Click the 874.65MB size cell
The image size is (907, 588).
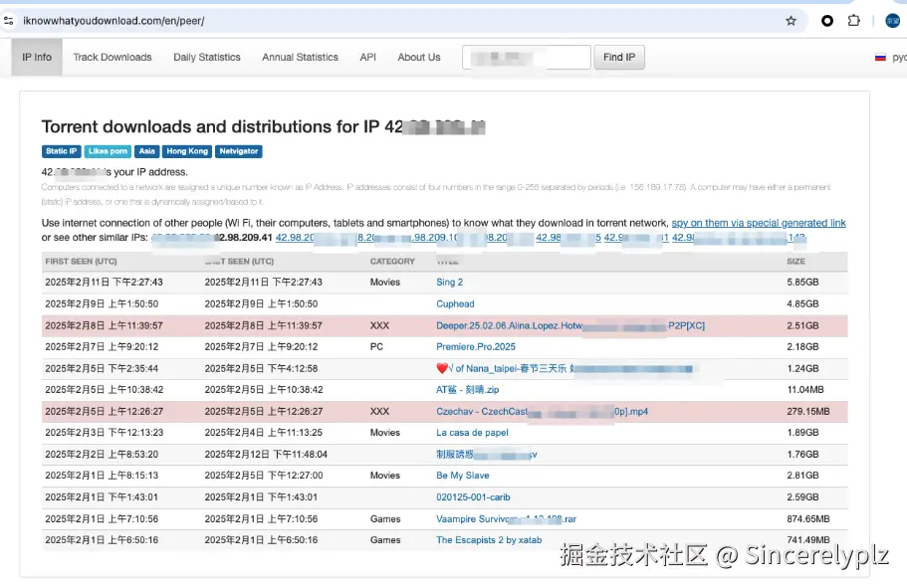[x=808, y=519]
